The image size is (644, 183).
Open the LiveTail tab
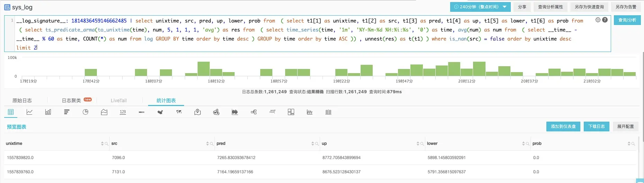click(x=119, y=101)
